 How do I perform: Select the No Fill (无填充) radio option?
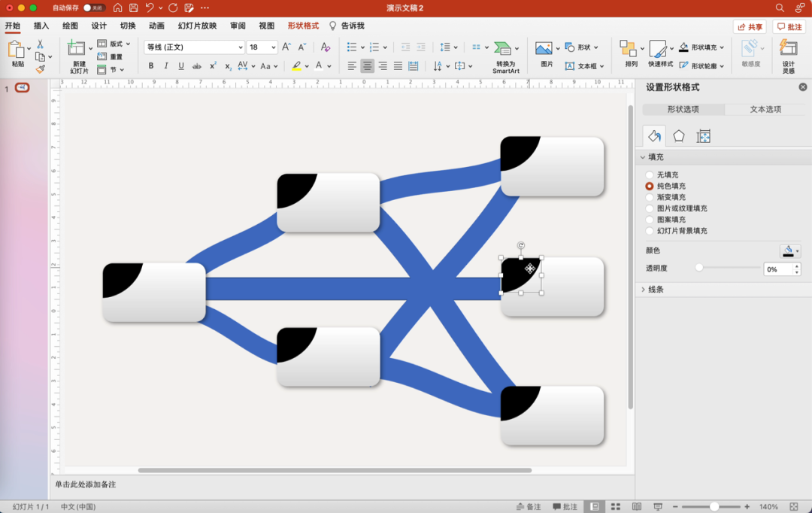pyautogui.click(x=650, y=175)
